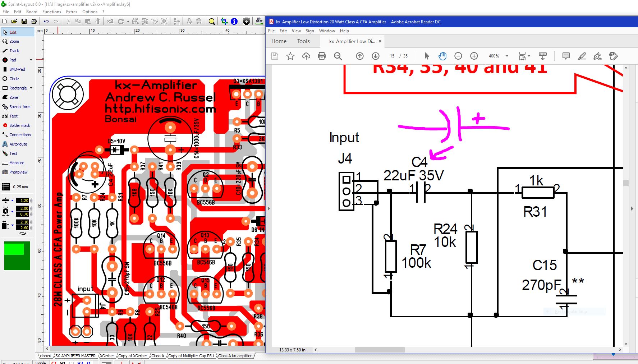
Task: Print the layout from Sprint-Layout toolbar
Action: 34,21
